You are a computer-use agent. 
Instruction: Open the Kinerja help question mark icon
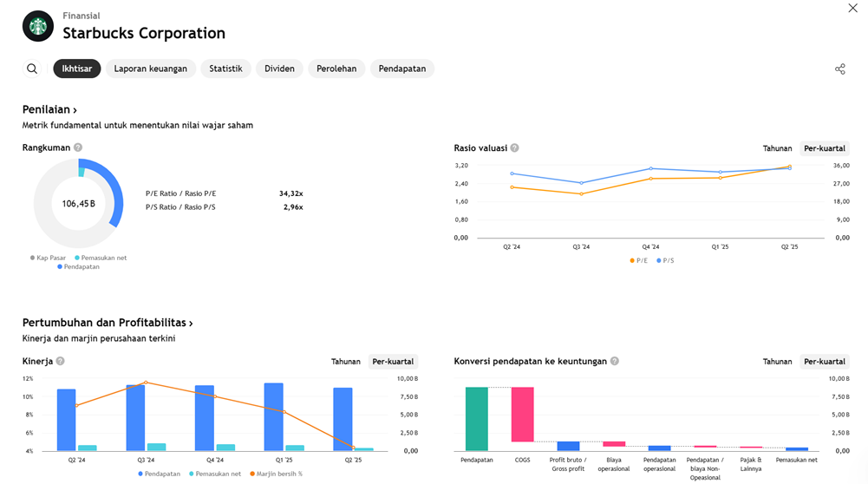[x=61, y=361]
